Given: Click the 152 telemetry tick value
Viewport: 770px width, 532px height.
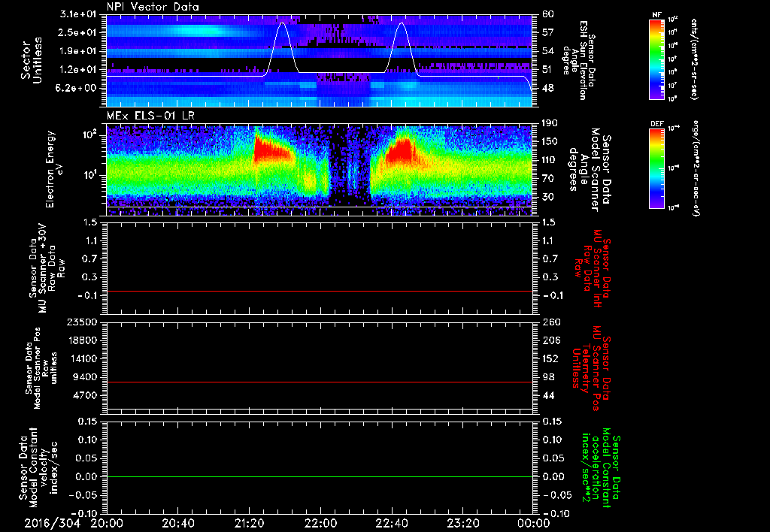Looking at the screenshot, I should [551, 358].
